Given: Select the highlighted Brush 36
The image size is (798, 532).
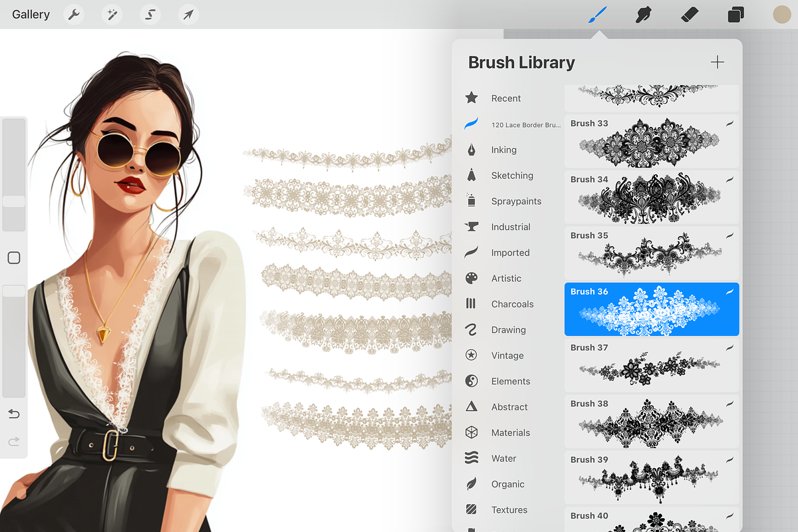Looking at the screenshot, I should tap(652, 309).
